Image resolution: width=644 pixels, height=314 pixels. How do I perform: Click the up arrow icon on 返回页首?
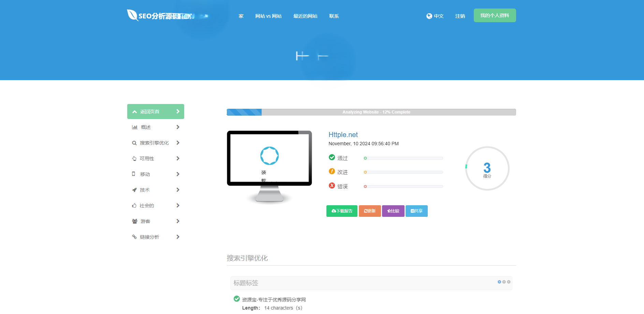pos(135,112)
